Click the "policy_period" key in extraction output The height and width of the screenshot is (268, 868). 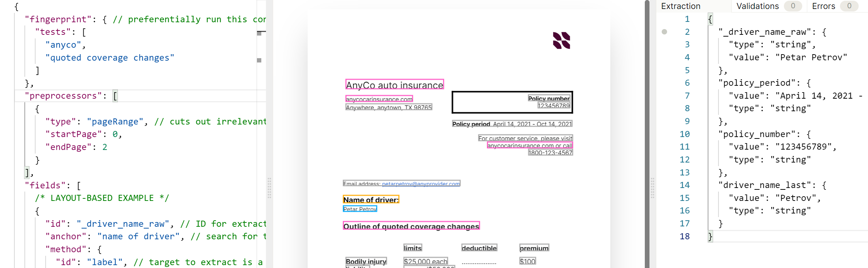tap(757, 83)
